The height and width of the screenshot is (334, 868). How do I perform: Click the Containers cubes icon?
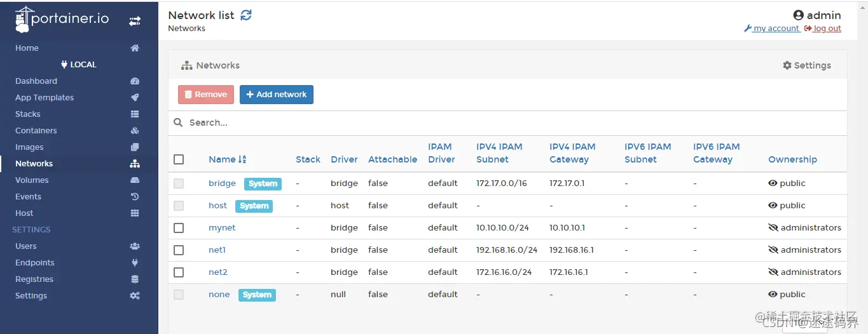(135, 131)
